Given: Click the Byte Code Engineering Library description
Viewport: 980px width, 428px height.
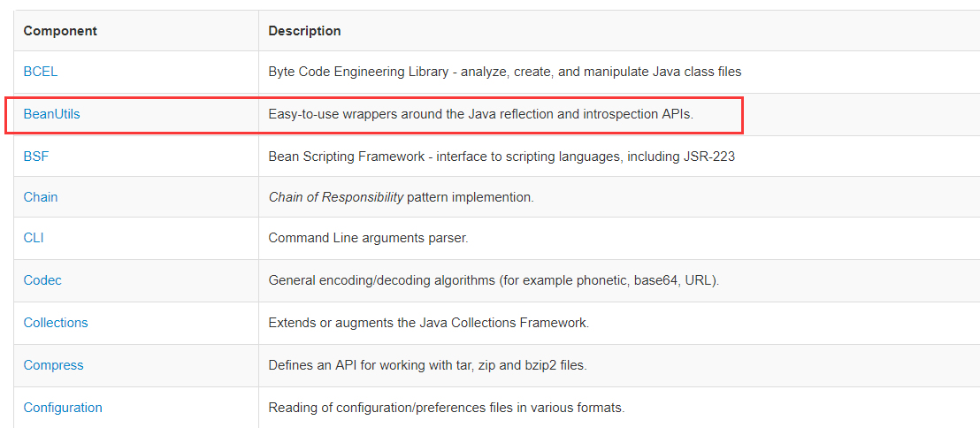Looking at the screenshot, I should tap(504, 72).
